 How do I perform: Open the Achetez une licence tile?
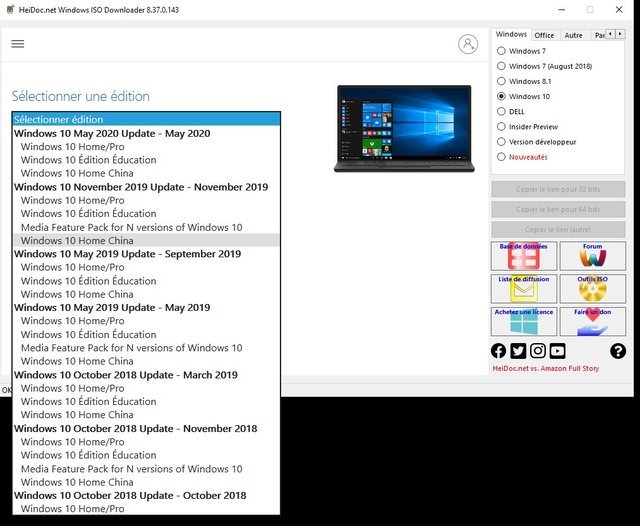(524, 321)
